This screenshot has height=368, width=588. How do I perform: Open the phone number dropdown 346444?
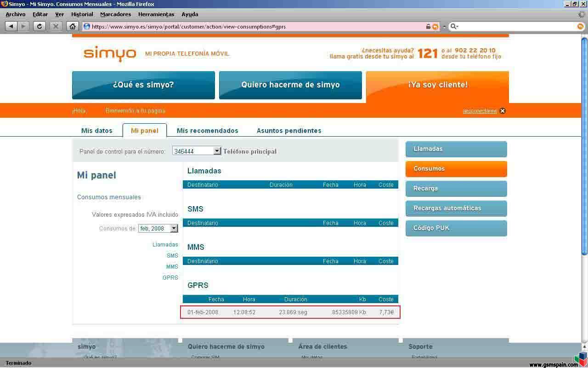point(197,151)
